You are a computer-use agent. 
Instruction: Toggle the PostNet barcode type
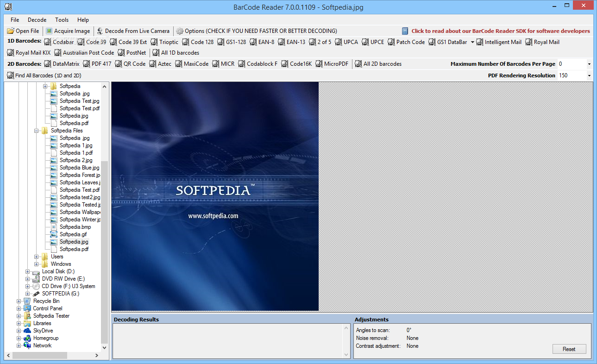point(132,52)
